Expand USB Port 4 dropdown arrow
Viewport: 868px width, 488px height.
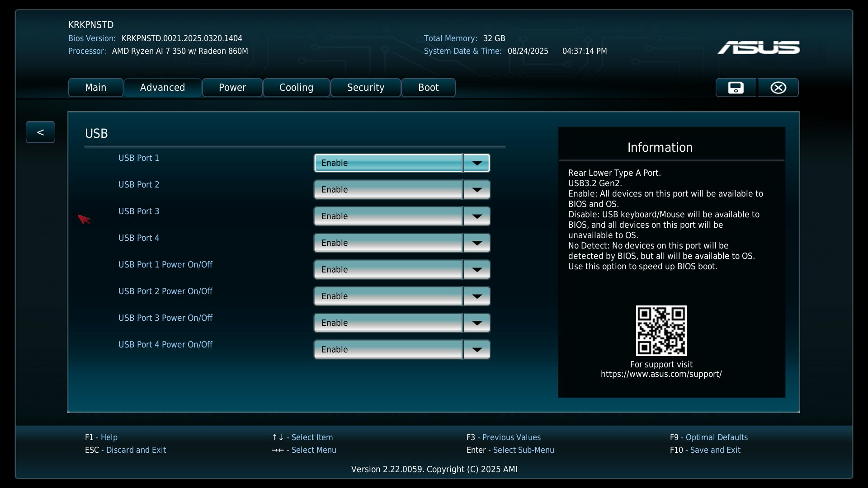(x=476, y=243)
